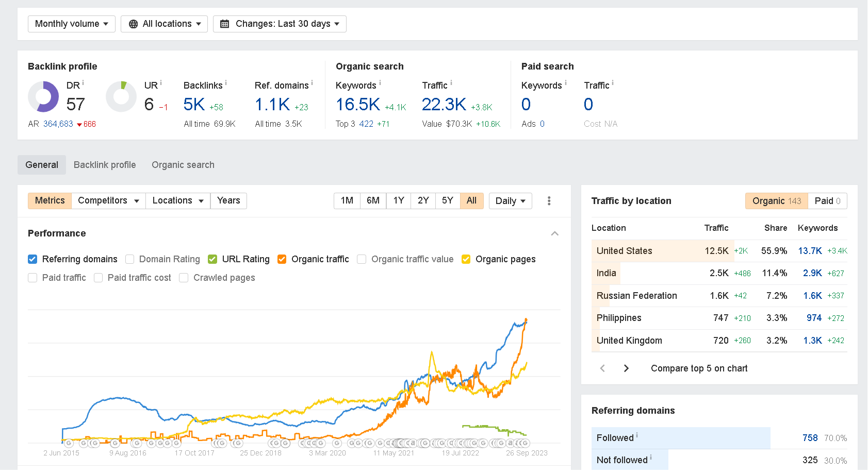Select the 1Y time range button

click(x=399, y=200)
